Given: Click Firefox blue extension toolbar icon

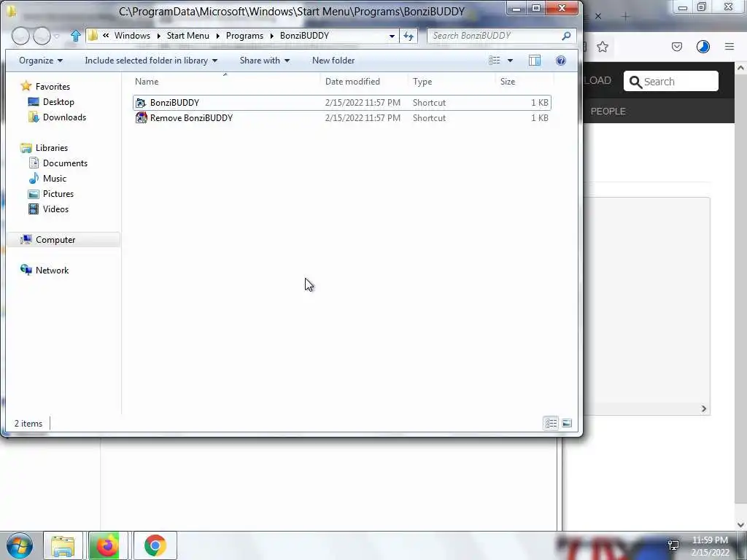Looking at the screenshot, I should tap(703, 47).
